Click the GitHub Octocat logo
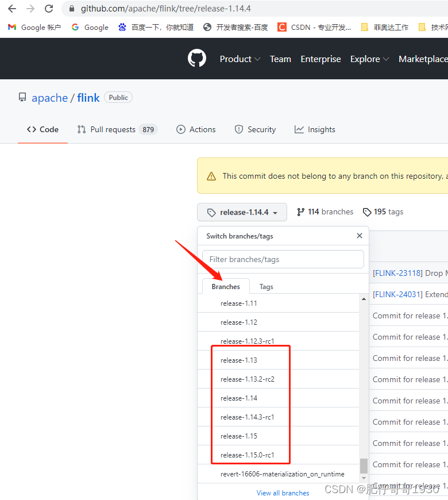Image resolution: width=448 pixels, height=500 pixels. (197, 59)
